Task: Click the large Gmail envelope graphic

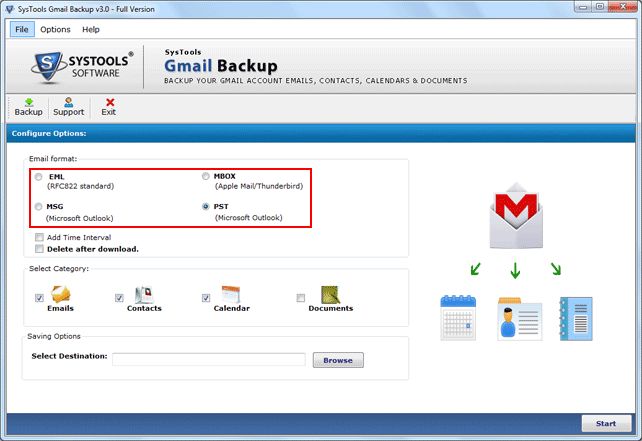Action: pos(516,216)
